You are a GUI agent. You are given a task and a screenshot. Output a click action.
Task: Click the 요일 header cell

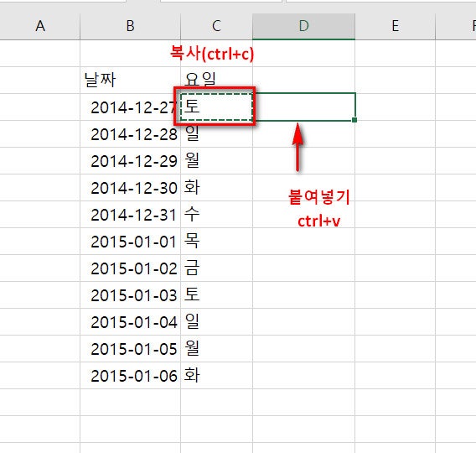(x=216, y=81)
